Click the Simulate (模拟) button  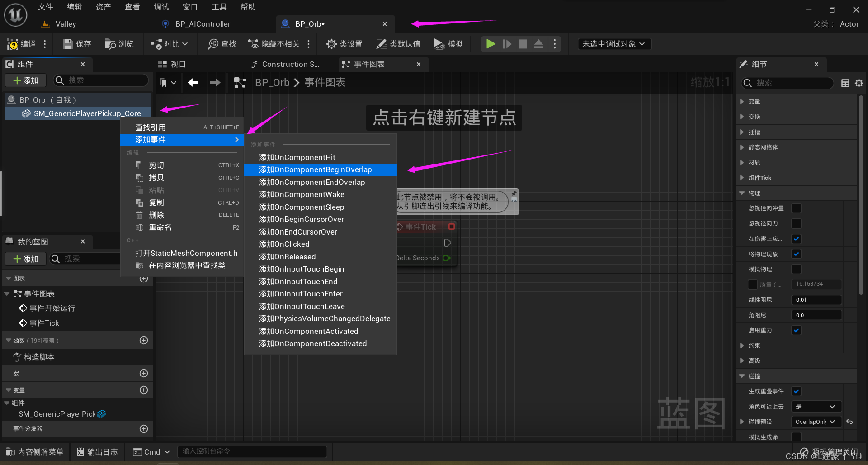tap(448, 44)
